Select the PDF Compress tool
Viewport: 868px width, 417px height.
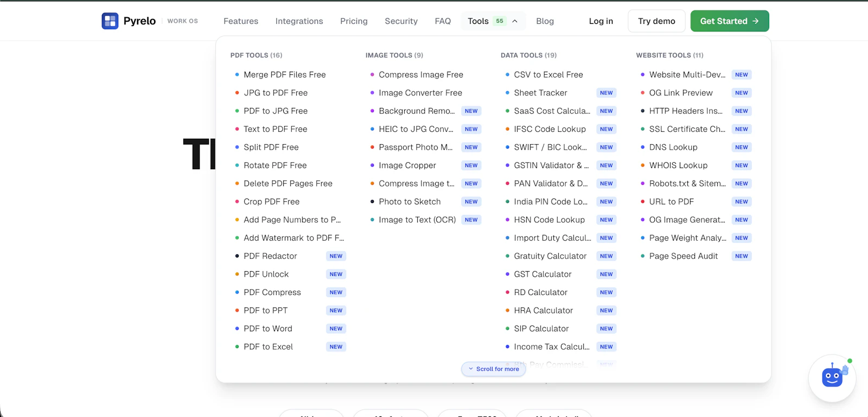click(x=272, y=292)
